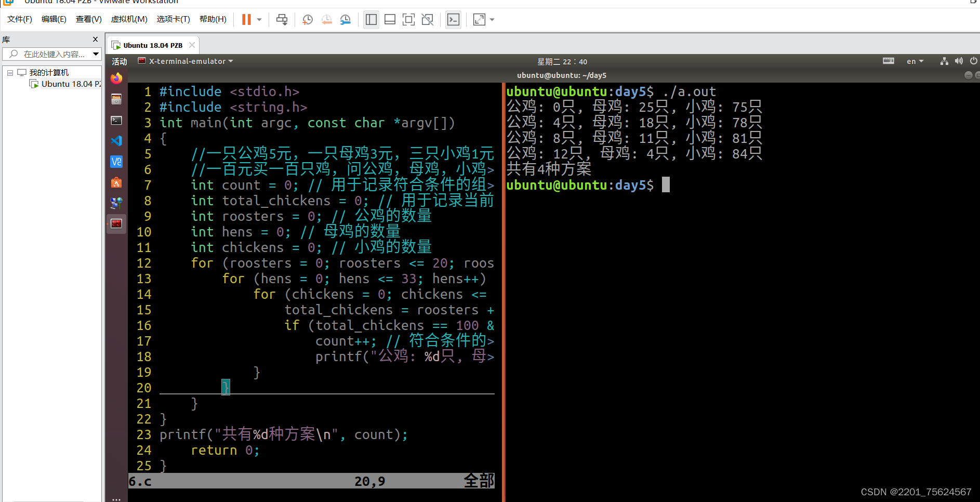The width and height of the screenshot is (980, 502).
Task: Expand the stretch display dropdown arrow
Action: click(x=492, y=20)
